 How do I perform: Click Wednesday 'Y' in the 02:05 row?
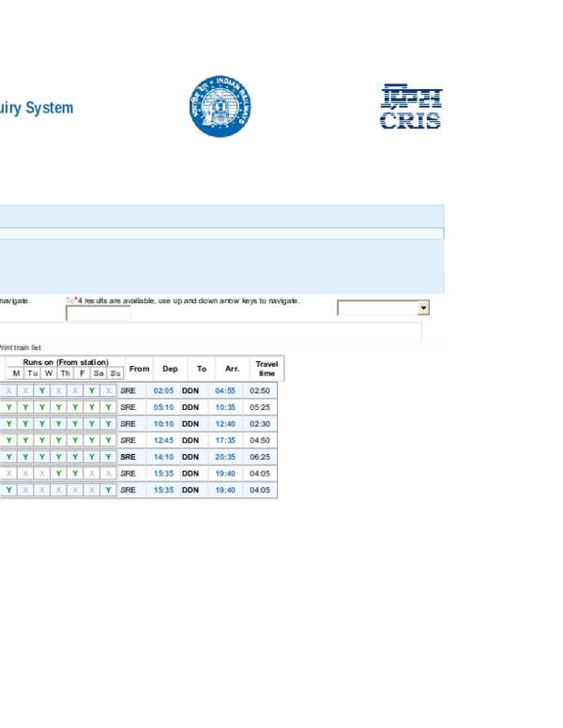42,391
